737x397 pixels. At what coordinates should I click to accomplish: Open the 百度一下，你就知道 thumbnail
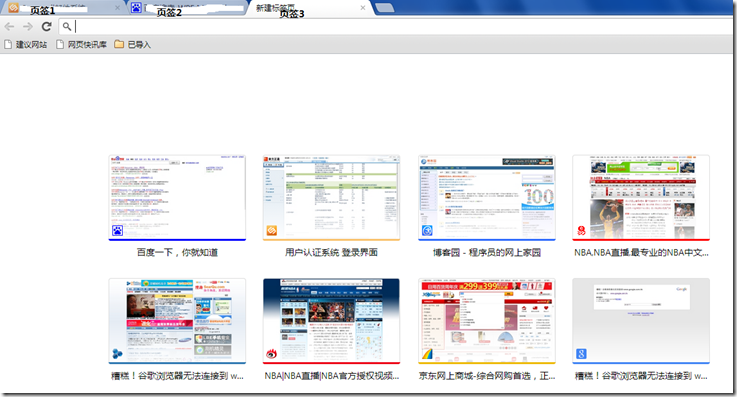pos(177,198)
